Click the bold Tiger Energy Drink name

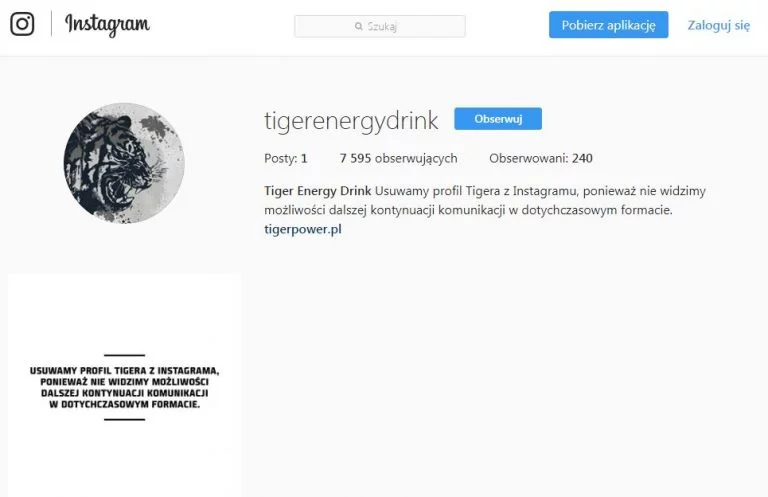317,191
